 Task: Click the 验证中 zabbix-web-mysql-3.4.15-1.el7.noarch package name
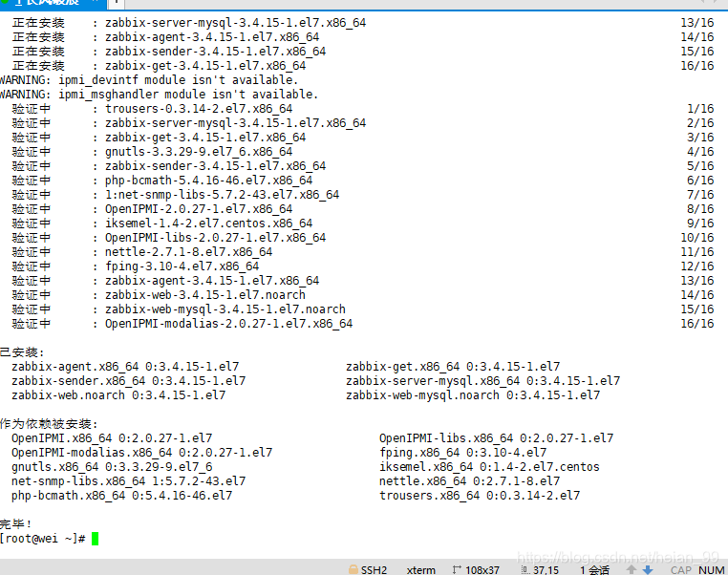tap(225, 309)
